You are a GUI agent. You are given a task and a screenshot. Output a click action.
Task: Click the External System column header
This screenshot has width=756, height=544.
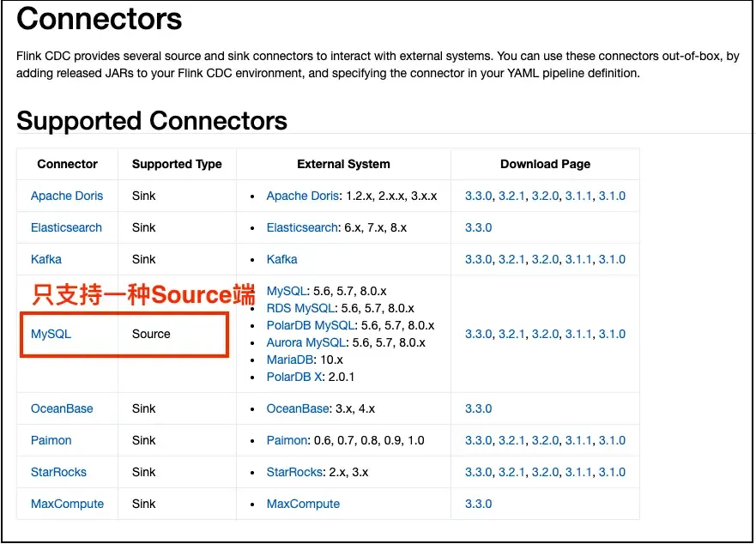pos(343,164)
